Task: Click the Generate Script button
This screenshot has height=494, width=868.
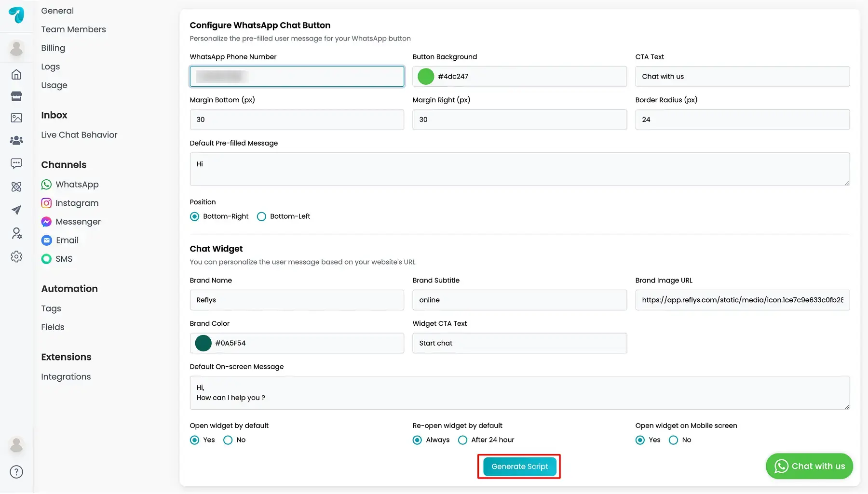Action: [519, 467]
